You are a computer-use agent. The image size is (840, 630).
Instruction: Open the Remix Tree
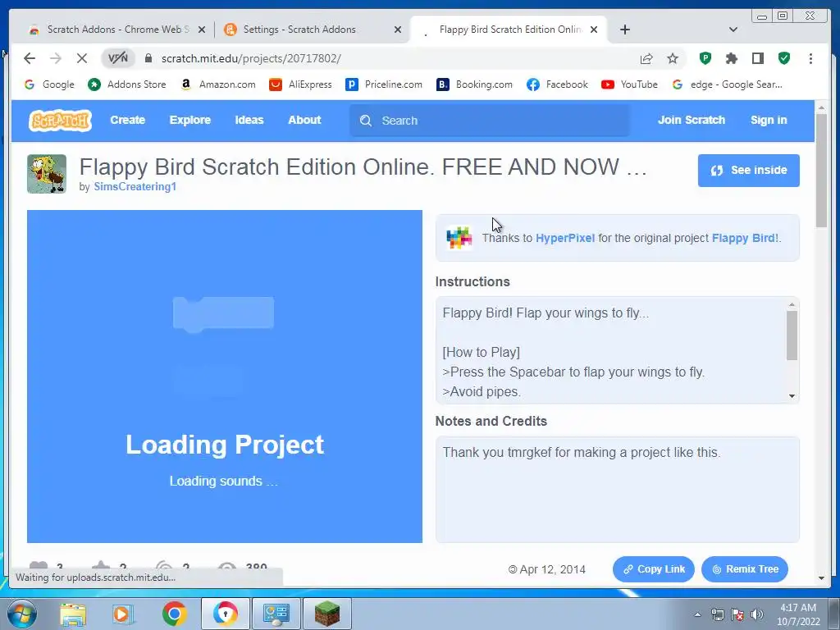[x=745, y=569]
